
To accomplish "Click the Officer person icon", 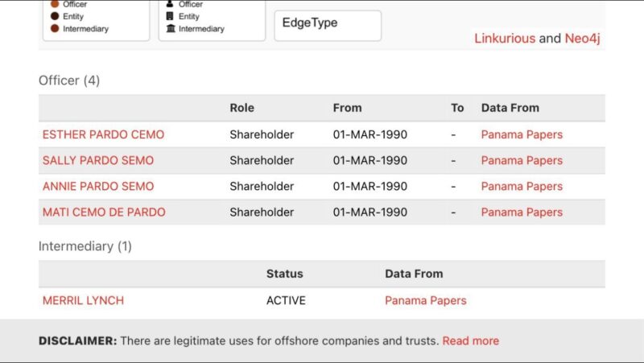I will [x=170, y=4].
